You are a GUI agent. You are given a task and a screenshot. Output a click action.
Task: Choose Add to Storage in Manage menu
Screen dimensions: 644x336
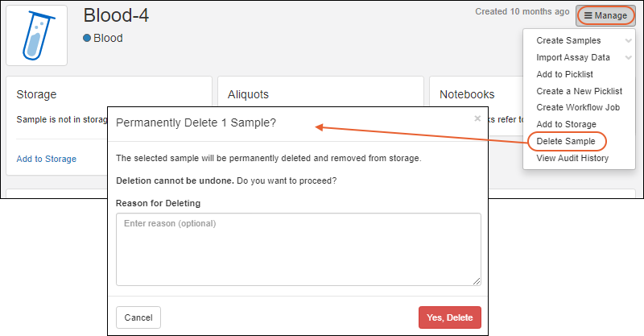click(x=566, y=124)
